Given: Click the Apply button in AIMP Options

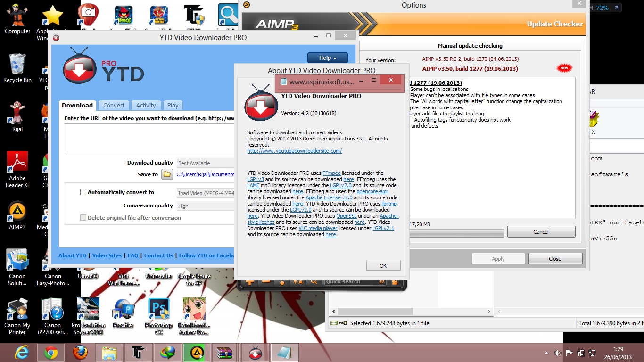Looking at the screenshot, I should 498,259.
